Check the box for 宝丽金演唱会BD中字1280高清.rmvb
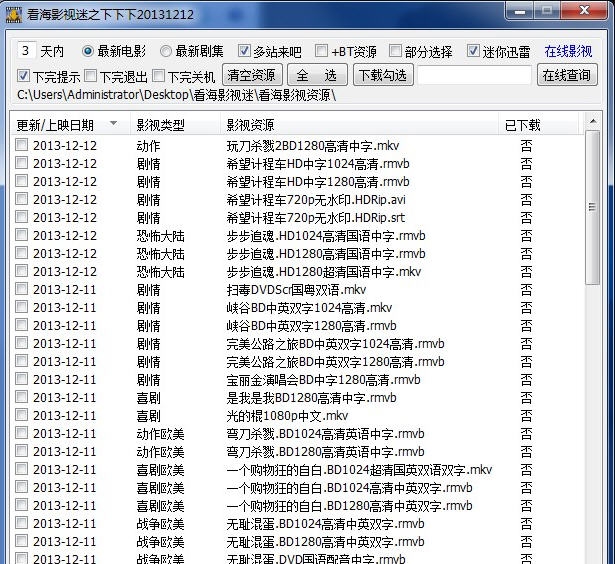 coord(21,378)
